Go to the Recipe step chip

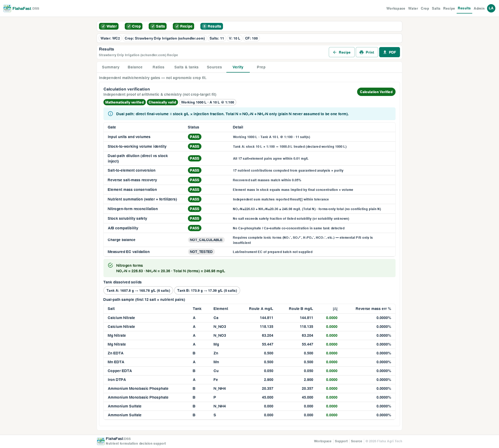[x=183, y=26]
